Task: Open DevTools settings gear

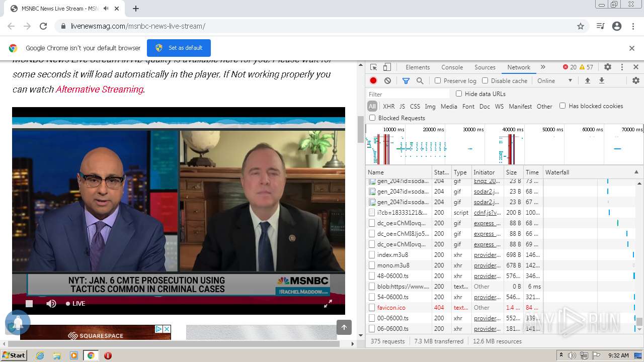Action: (x=608, y=67)
